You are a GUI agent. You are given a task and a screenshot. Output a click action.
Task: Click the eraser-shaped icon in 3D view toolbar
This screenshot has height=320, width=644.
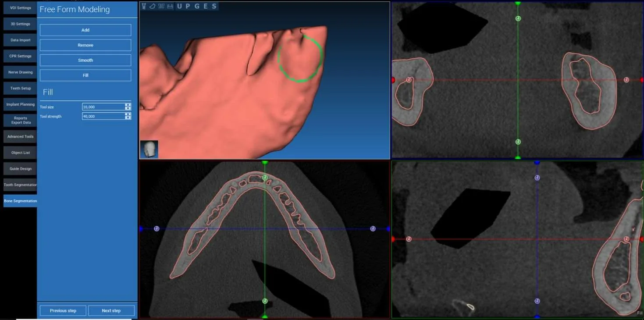click(x=152, y=6)
